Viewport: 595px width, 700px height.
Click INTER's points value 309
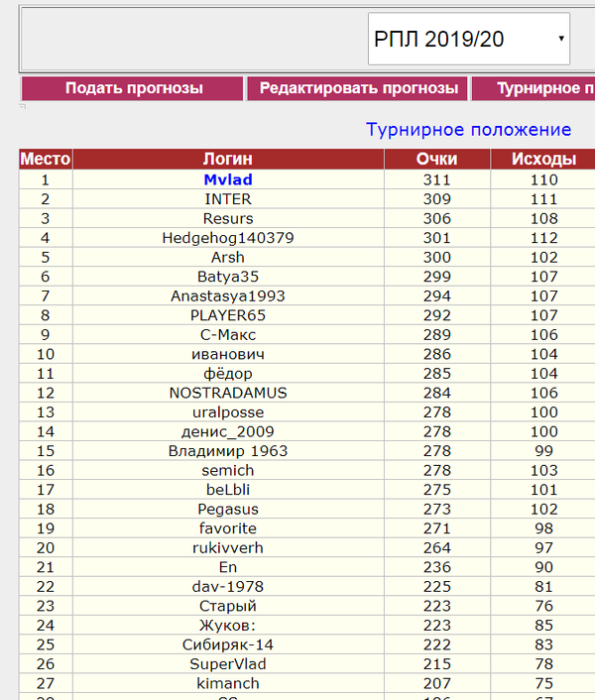point(437,199)
